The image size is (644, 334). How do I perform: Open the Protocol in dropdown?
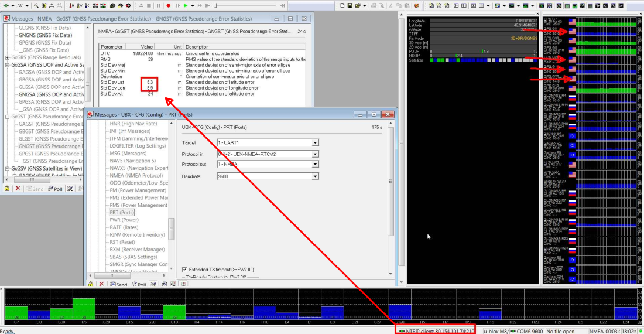[315, 154]
